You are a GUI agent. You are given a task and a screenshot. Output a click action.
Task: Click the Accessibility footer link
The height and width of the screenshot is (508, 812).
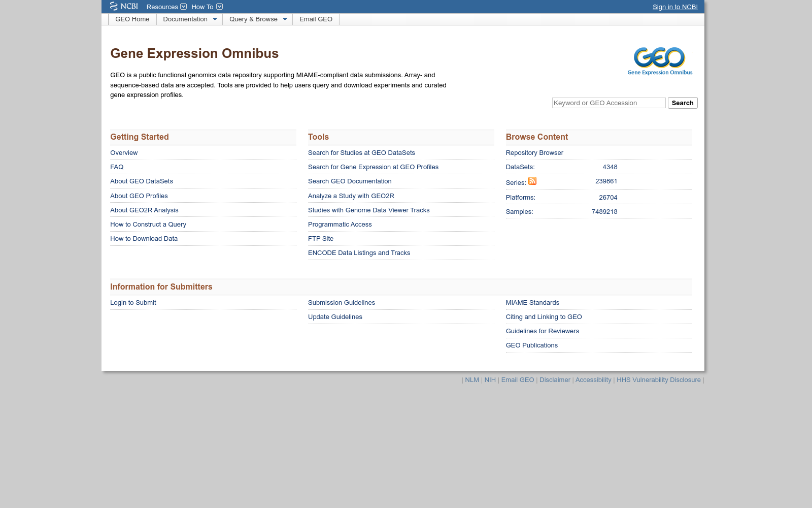pos(593,380)
